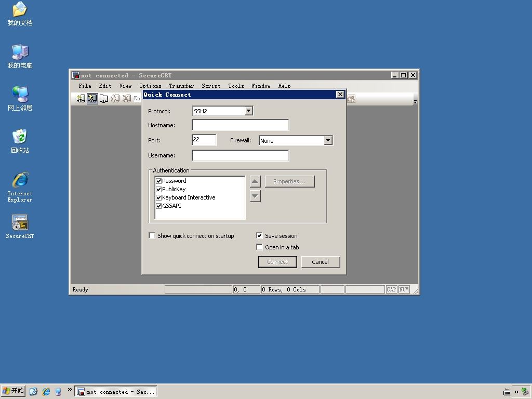Select Keyboard Interactive in authentication list

[189, 197]
